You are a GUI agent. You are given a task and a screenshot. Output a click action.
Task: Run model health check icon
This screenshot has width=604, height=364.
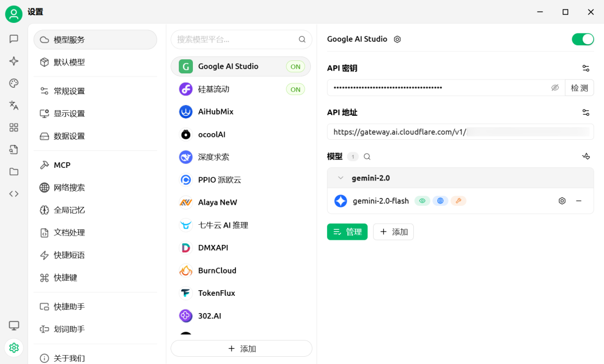586,157
